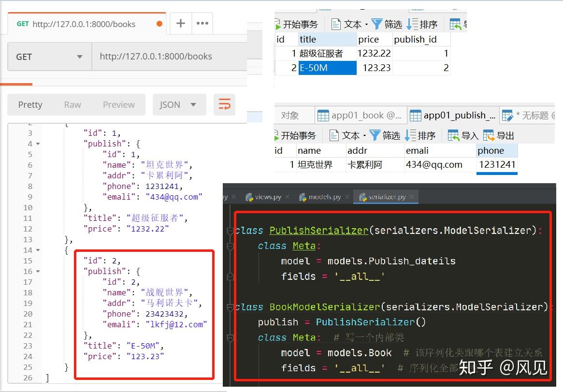Click the beautify response icon in Postman
This screenshot has width=563, height=392.
coord(224,104)
